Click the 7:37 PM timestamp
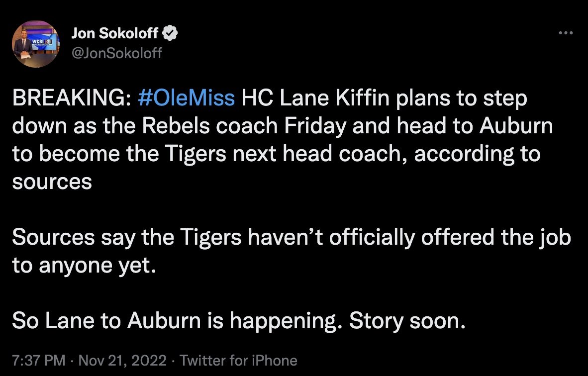 [38, 360]
